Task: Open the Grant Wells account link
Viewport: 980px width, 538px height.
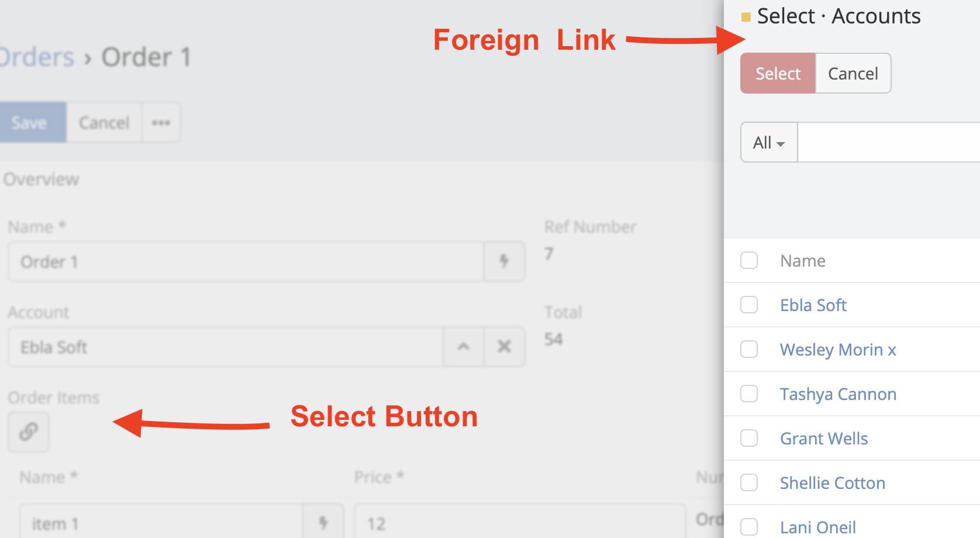Action: point(823,439)
